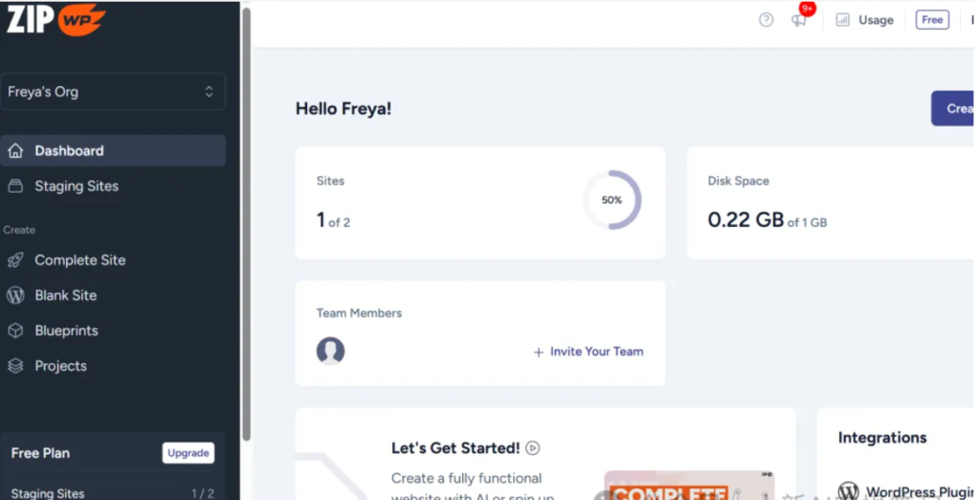Image resolution: width=980 pixels, height=500 pixels.
Task: Play the Let's Get Started video
Action: pyautogui.click(x=533, y=447)
